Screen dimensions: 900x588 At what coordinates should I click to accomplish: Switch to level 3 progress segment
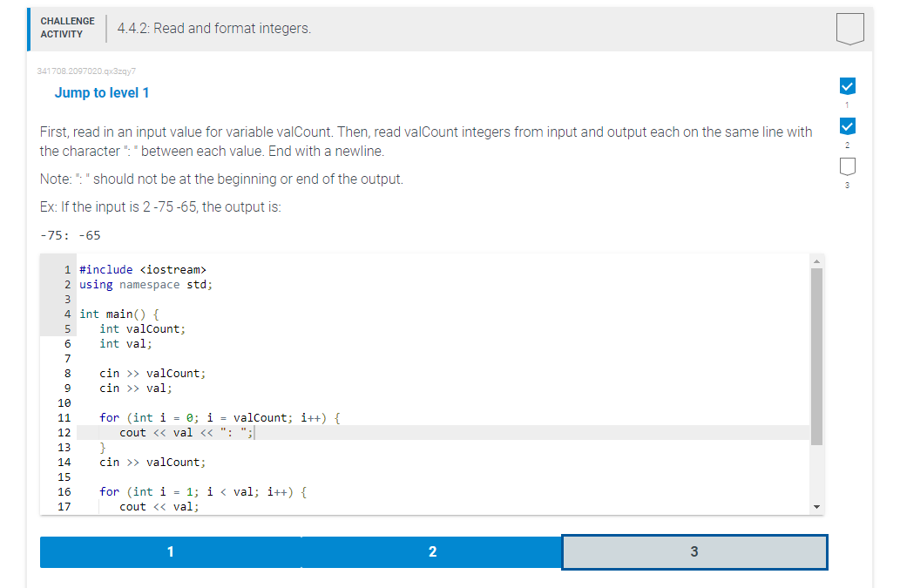pos(694,551)
